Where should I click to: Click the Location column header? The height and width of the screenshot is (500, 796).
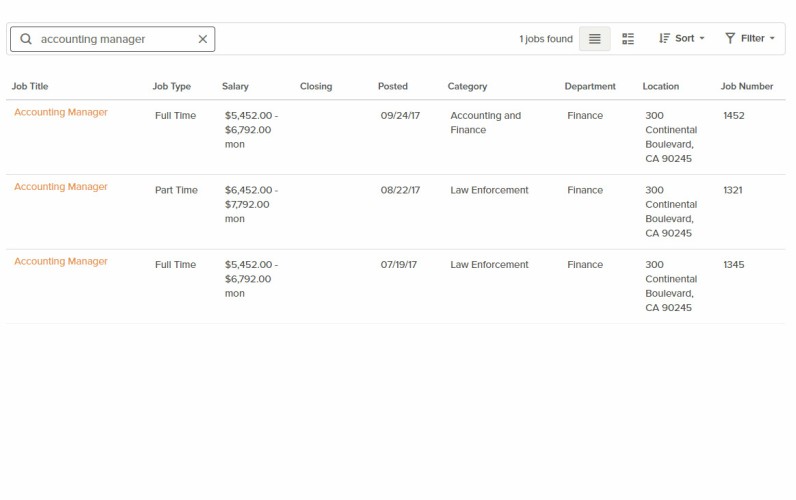(x=660, y=86)
